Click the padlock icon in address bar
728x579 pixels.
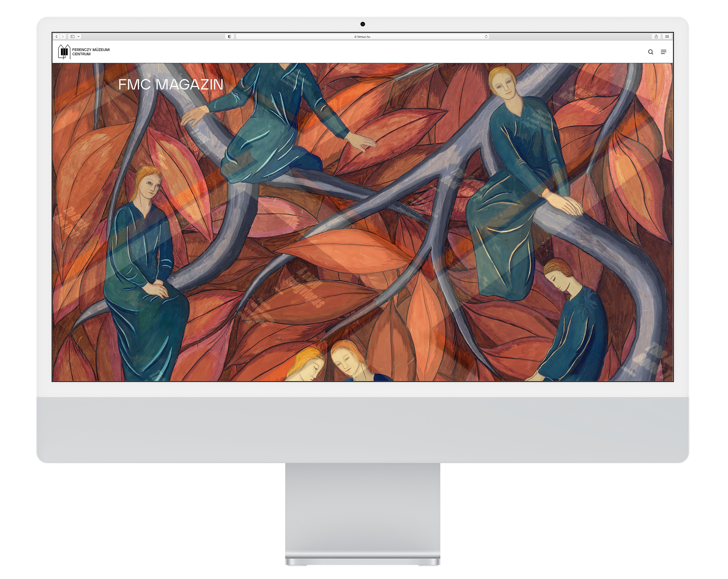355,37
